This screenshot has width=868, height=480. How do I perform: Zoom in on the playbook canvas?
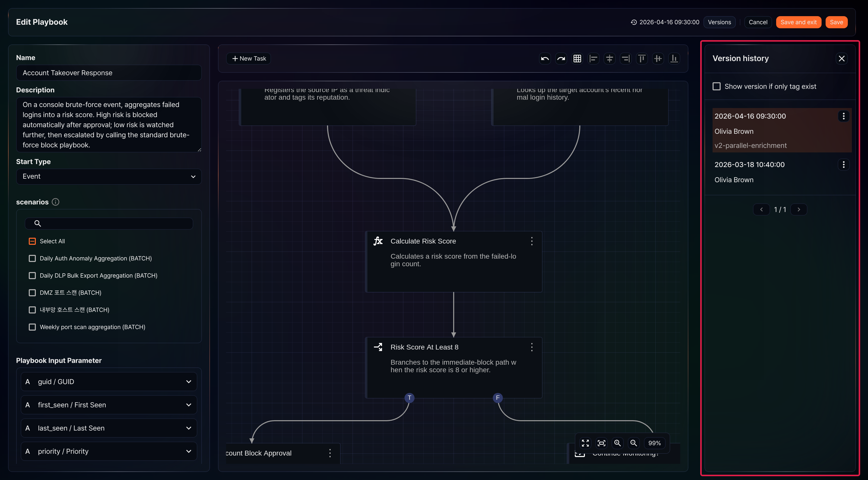[618, 443]
